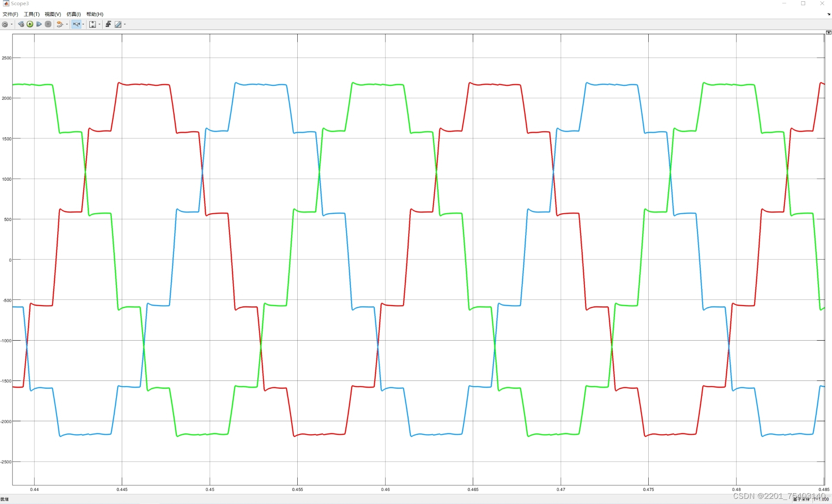
Task: Open the scope configuration properties gear
Action: tap(5, 24)
